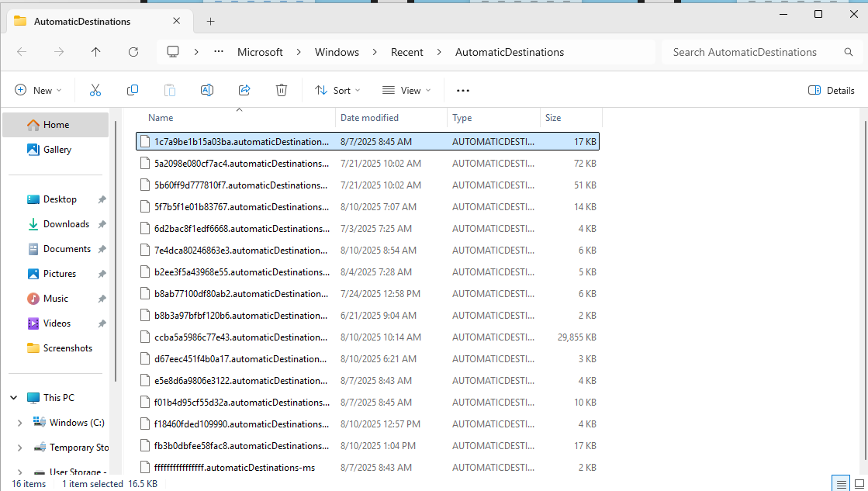Go back with the left arrow
Image resolution: width=868 pixels, height=491 pixels.
pos(22,52)
